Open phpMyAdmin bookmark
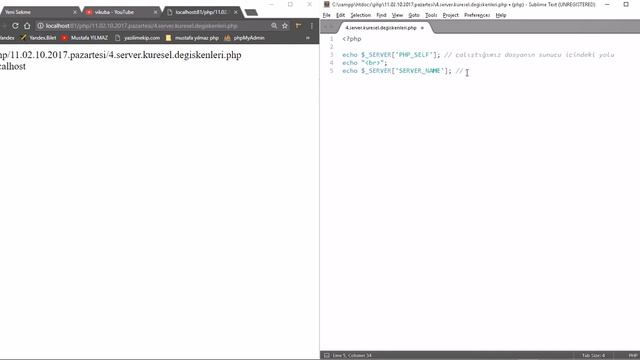 (244, 38)
